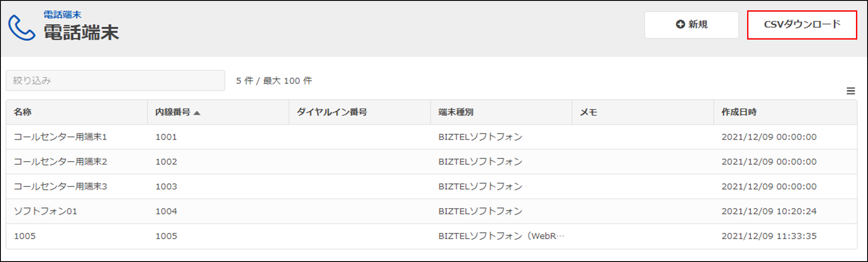Click the CSVダウンロード button
This screenshot has height=262, width=868.
[x=802, y=25]
